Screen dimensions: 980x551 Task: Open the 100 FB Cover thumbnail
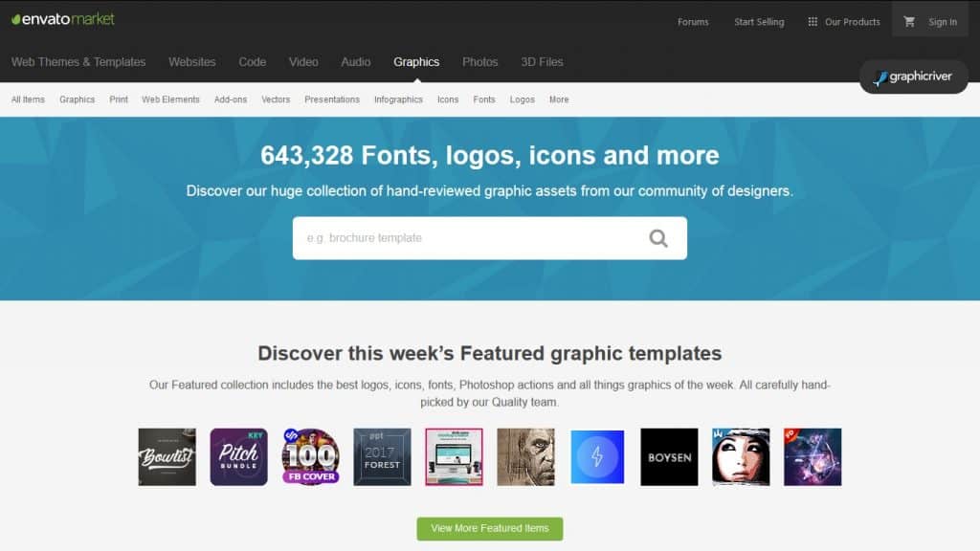pyautogui.click(x=311, y=456)
